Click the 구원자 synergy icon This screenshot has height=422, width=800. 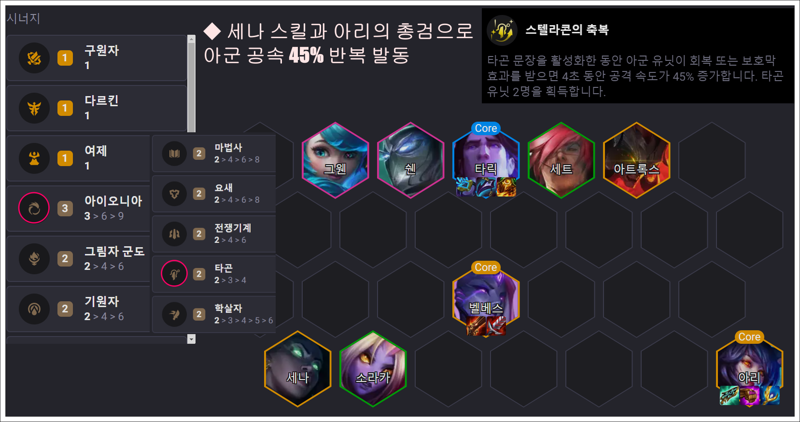pyautogui.click(x=34, y=58)
